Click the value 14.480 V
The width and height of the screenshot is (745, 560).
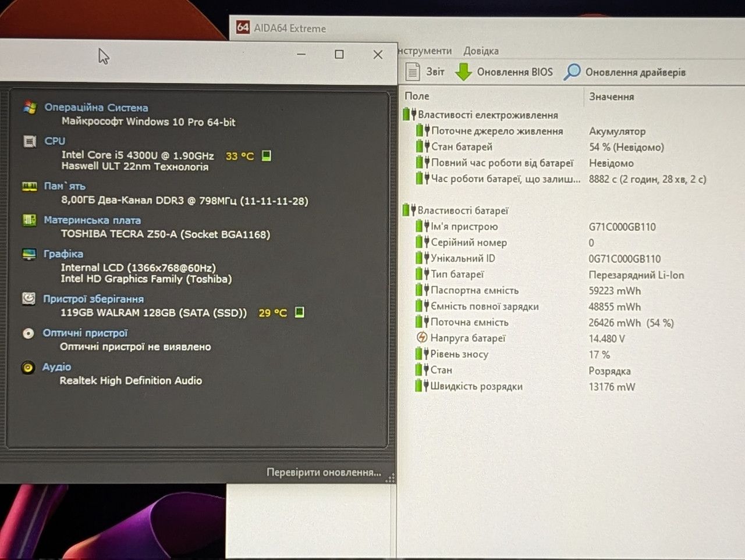606,338
